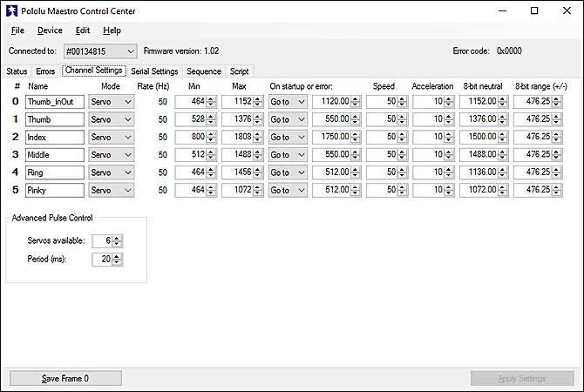Select the Channel Settings tab
This screenshot has width=584, height=392.
pos(94,71)
